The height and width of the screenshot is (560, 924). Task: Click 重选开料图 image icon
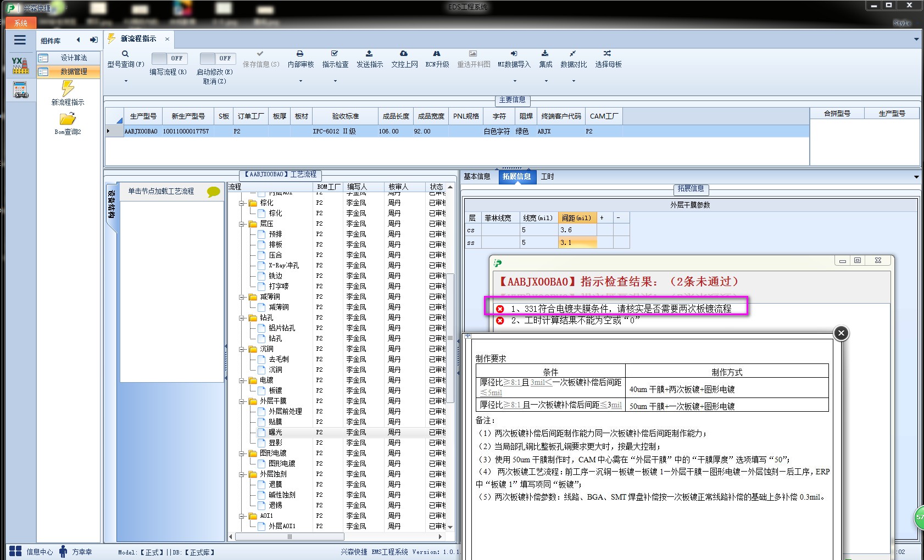[x=473, y=54]
